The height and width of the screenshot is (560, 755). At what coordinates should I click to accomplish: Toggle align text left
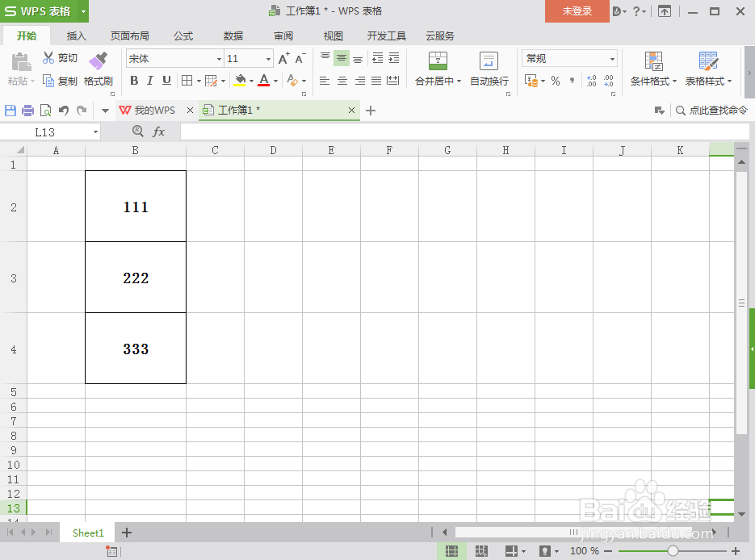(325, 81)
